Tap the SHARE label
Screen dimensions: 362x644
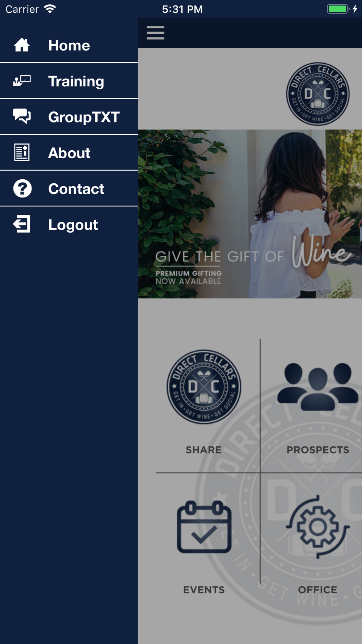click(x=204, y=450)
